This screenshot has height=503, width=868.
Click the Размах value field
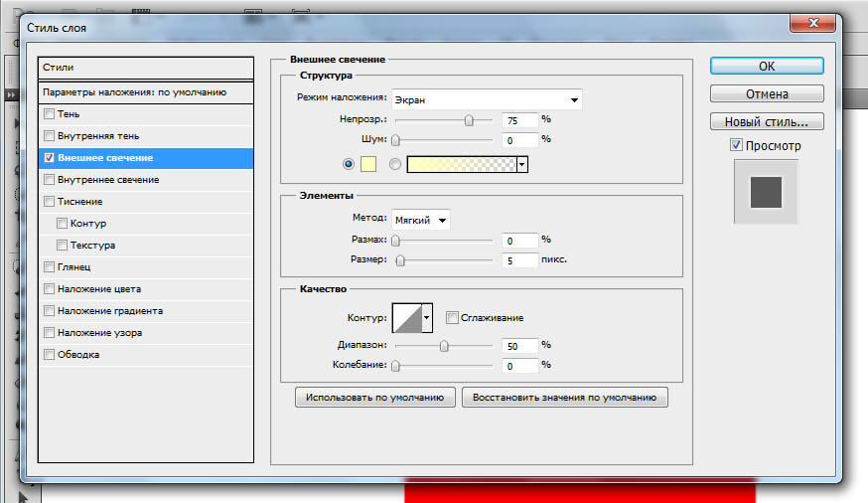tap(519, 241)
